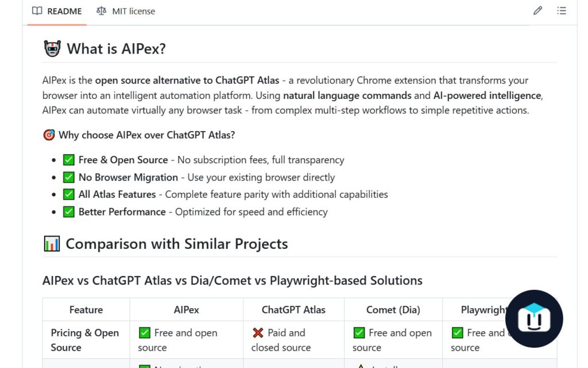Click the green checkmark beside Free & Open Source
The height and width of the screenshot is (368, 588).
coord(69,160)
